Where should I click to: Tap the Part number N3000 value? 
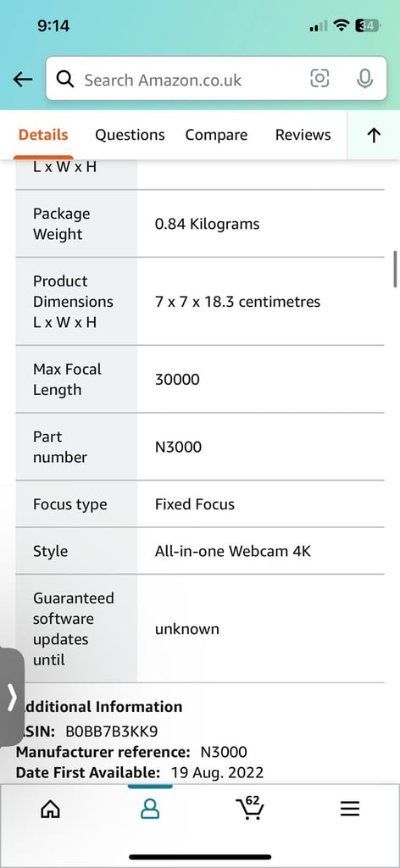[178, 447]
